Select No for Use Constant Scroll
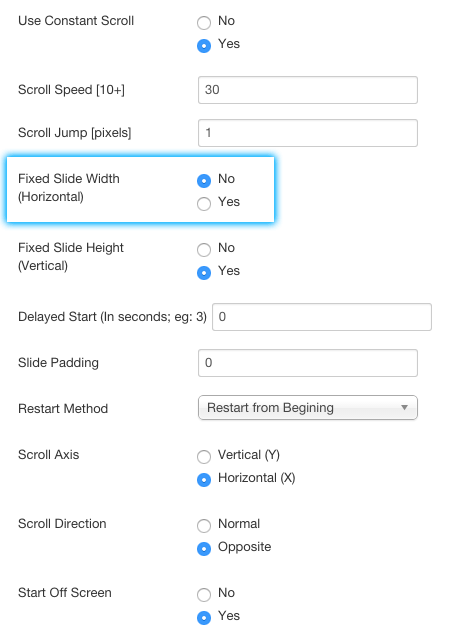 tap(204, 22)
